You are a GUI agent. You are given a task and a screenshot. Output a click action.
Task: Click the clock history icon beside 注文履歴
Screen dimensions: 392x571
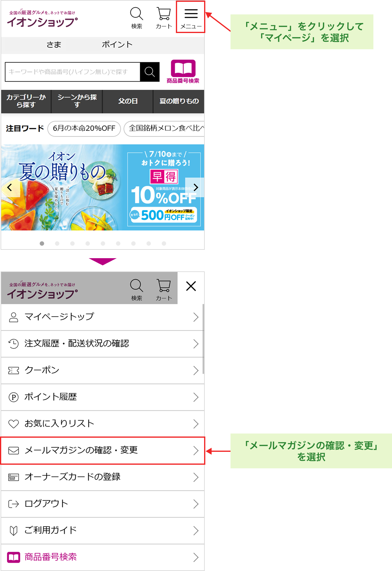pos(14,344)
